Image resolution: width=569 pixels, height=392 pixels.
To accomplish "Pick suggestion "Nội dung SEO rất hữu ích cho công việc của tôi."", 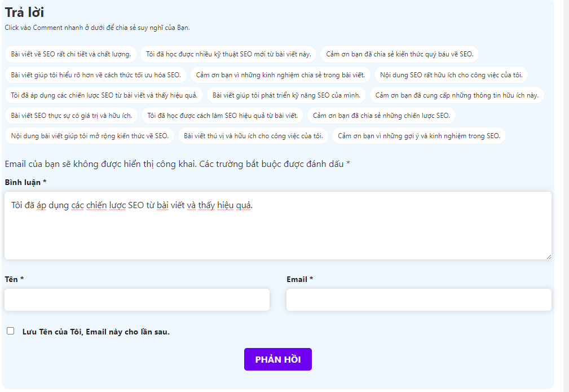I will pos(452,74).
